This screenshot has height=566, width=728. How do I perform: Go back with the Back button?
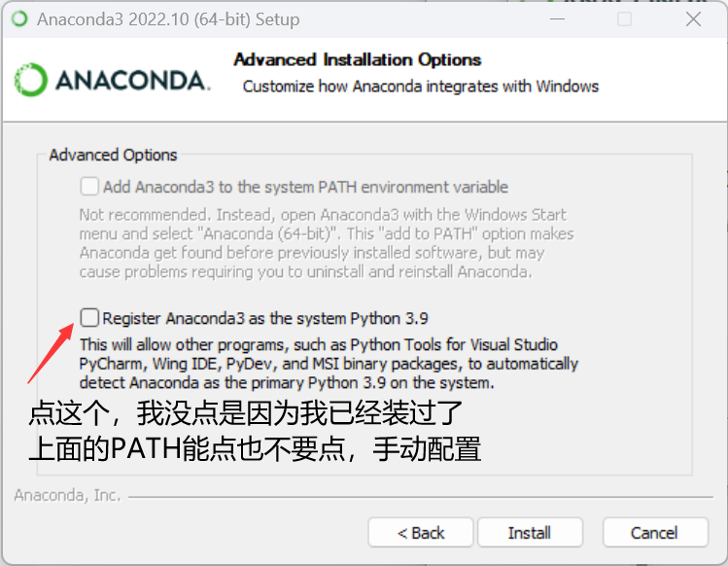coord(421,533)
